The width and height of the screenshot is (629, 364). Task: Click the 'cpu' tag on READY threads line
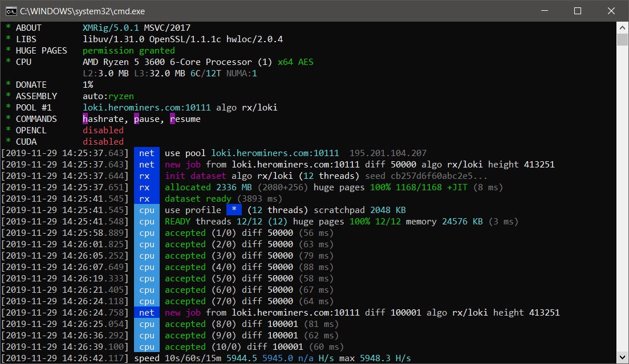(x=147, y=222)
